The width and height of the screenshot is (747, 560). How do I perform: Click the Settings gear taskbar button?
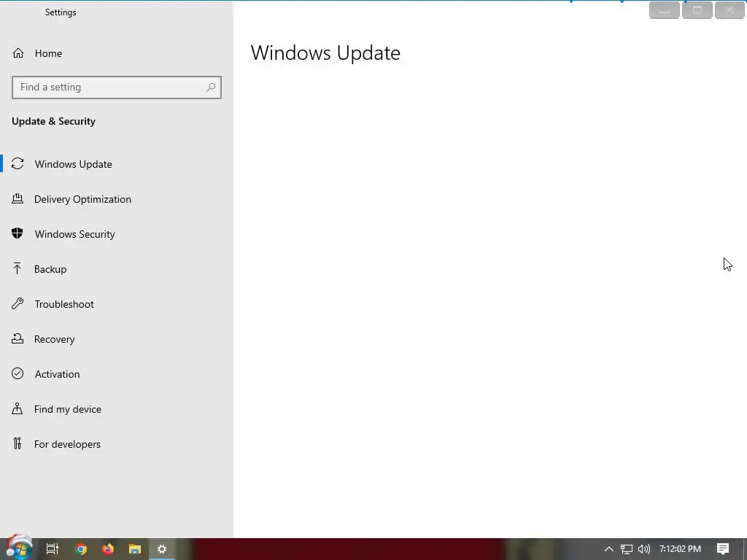coord(162,549)
